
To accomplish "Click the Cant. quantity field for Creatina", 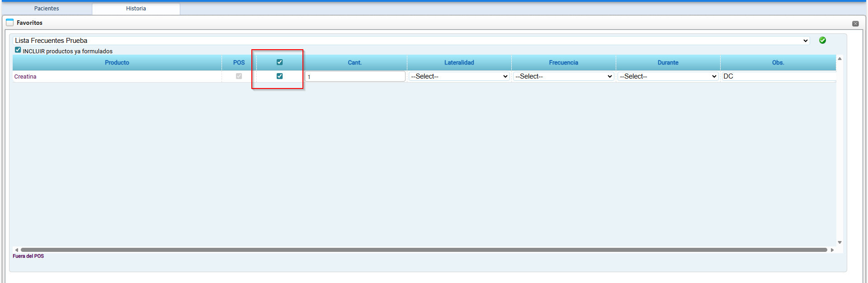I will click(x=355, y=76).
